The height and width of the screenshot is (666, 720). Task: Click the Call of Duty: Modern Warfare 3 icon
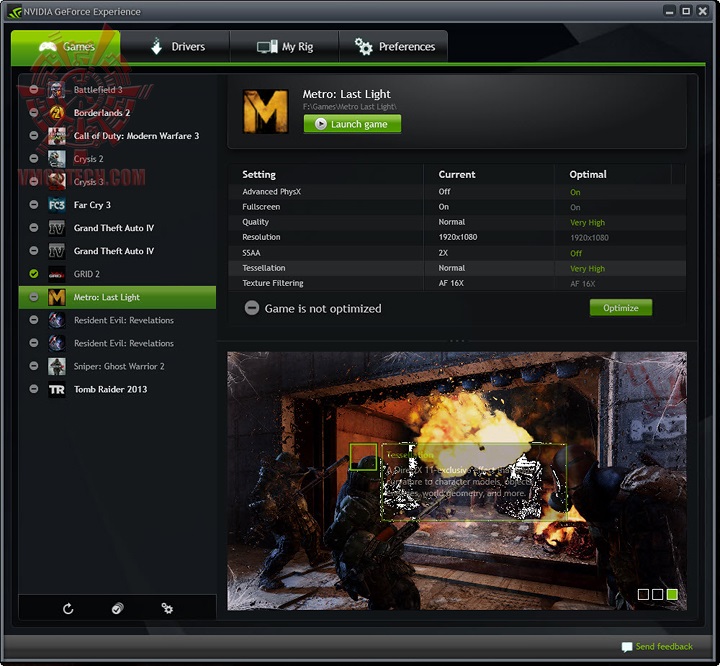[x=56, y=136]
